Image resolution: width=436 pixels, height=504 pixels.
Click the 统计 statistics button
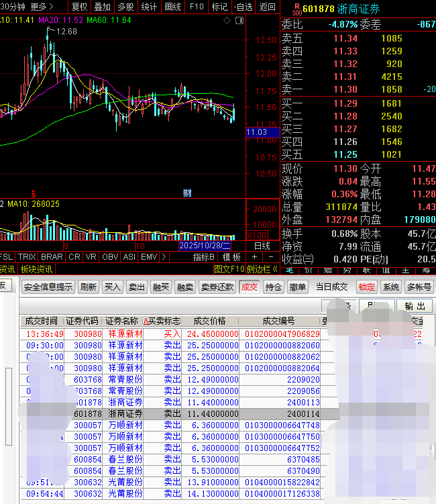tap(149, 7)
